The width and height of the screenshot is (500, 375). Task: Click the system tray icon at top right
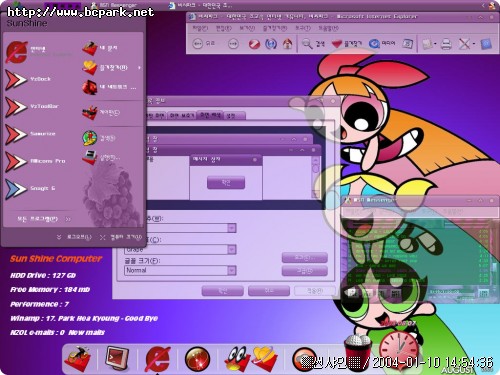493,5
